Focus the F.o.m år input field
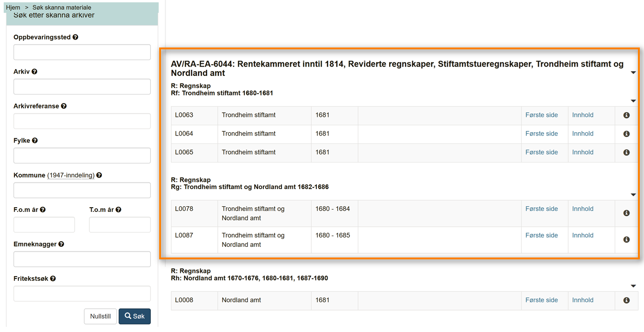This screenshot has height=332, width=644. click(44, 225)
